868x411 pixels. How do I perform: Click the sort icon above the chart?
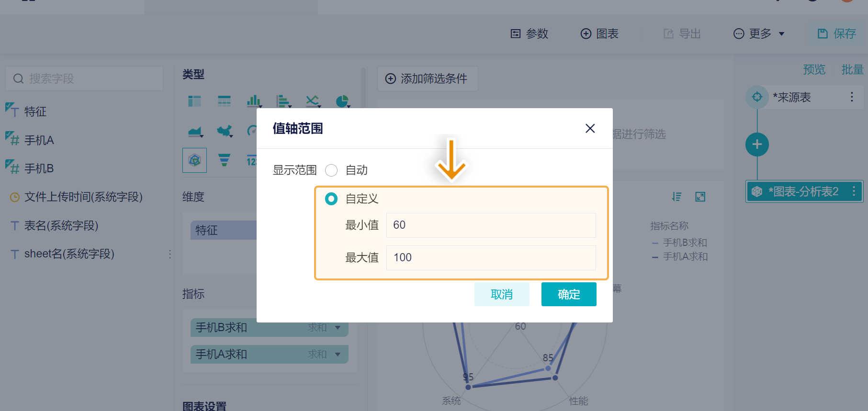tap(676, 197)
